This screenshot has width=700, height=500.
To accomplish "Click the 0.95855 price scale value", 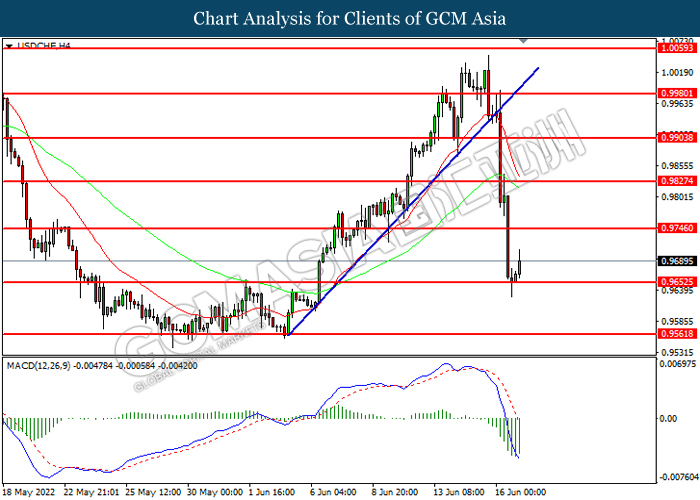I will point(677,321).
